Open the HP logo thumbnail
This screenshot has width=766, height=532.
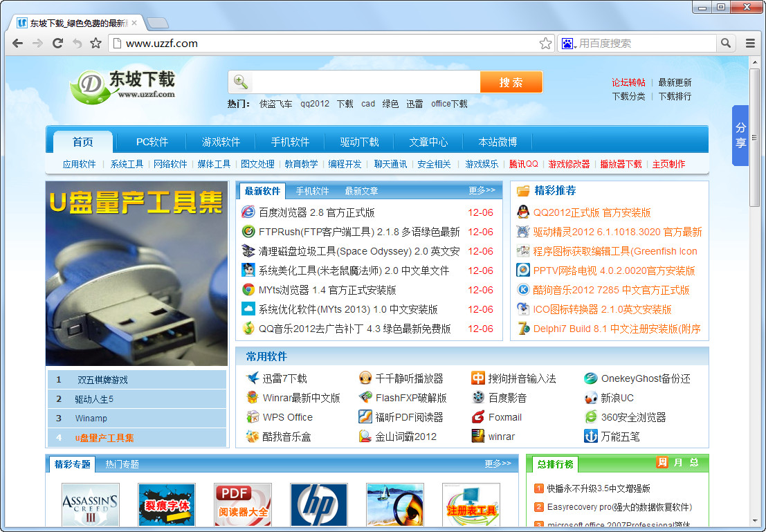319,504
